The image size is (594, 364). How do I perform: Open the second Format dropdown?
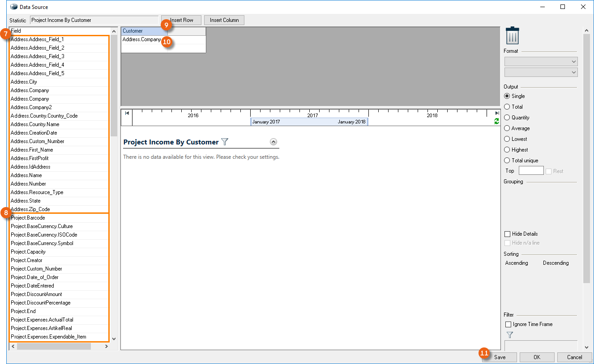tap(541, 72)
